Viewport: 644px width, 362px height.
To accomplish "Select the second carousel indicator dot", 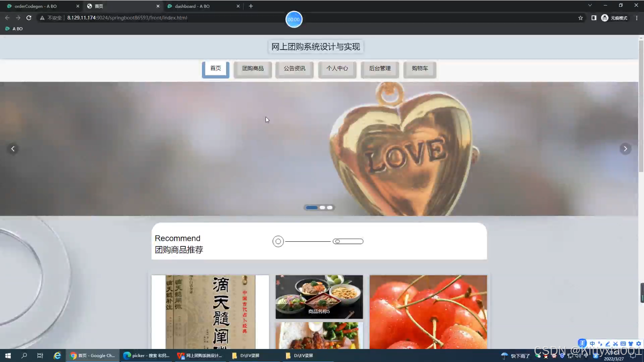I will 322,207.
